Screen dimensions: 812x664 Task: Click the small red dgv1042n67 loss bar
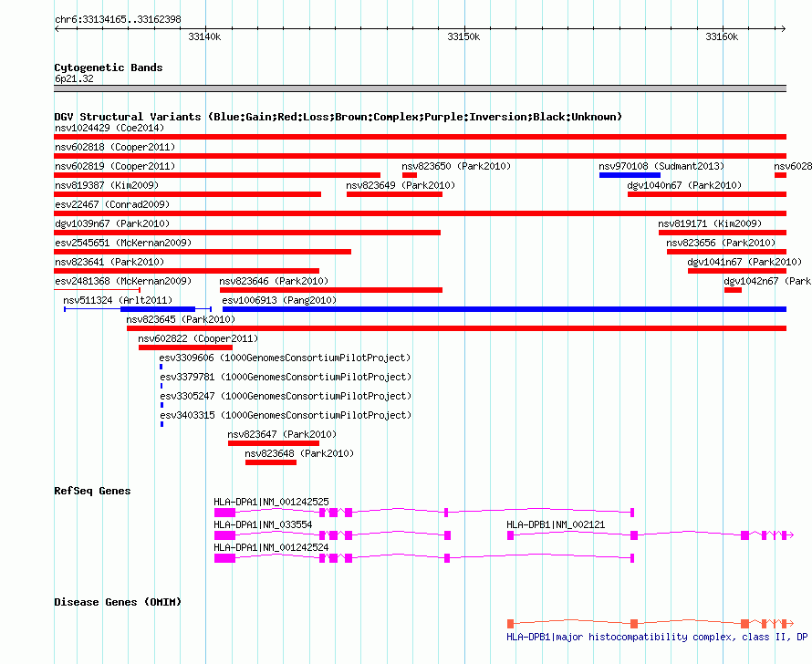pyautogui.click(x=733, y=290)
